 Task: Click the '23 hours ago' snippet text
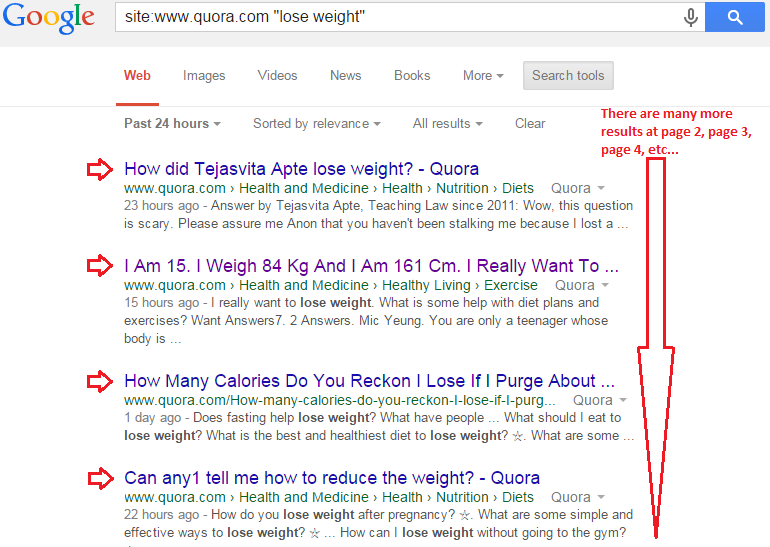coord(162,206)
